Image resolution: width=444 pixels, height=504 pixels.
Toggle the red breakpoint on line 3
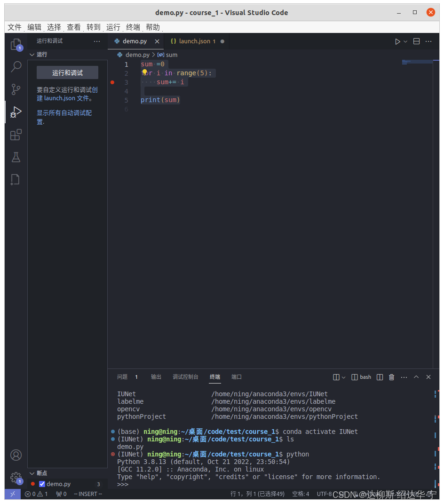click(112, 82)
